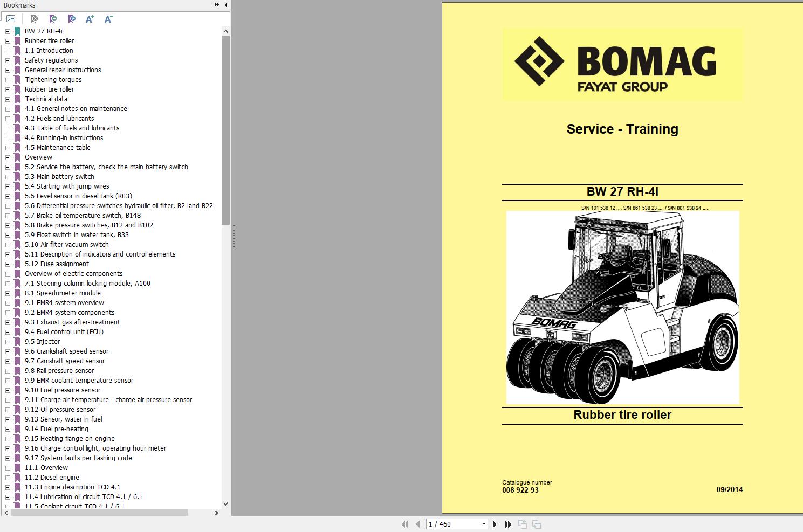Screen dimensions: 803x532
Task: Open the bookmark options list icon
Action: click(10, 19)
